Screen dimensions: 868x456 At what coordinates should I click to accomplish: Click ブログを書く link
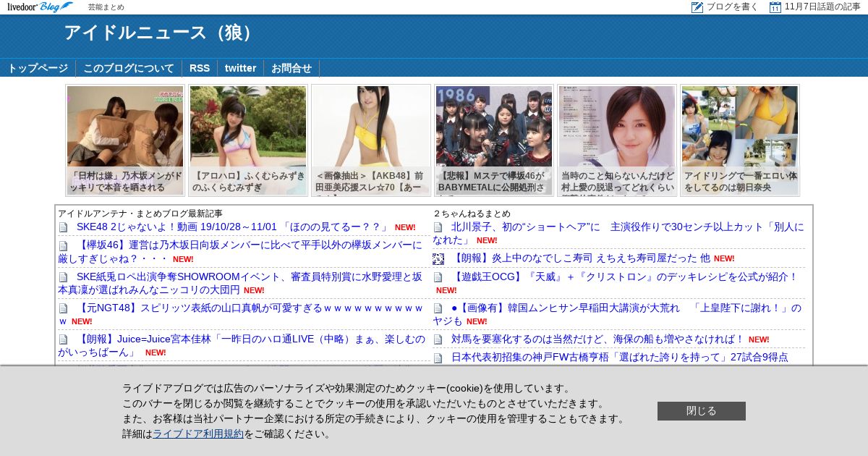click(732, 7)
